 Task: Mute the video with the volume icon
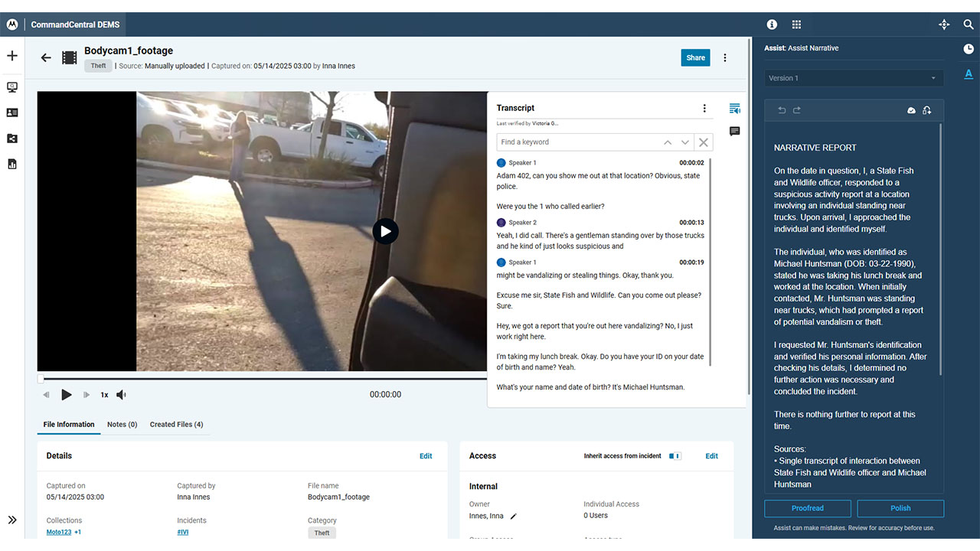121,395
